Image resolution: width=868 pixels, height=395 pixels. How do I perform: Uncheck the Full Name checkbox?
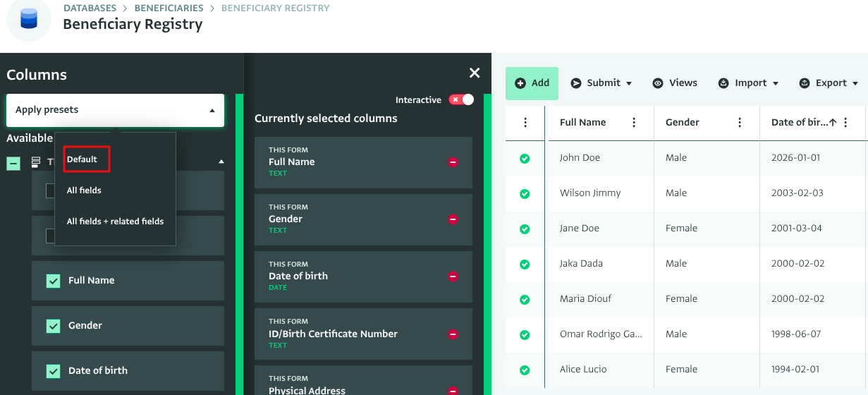tap(53, 281)
